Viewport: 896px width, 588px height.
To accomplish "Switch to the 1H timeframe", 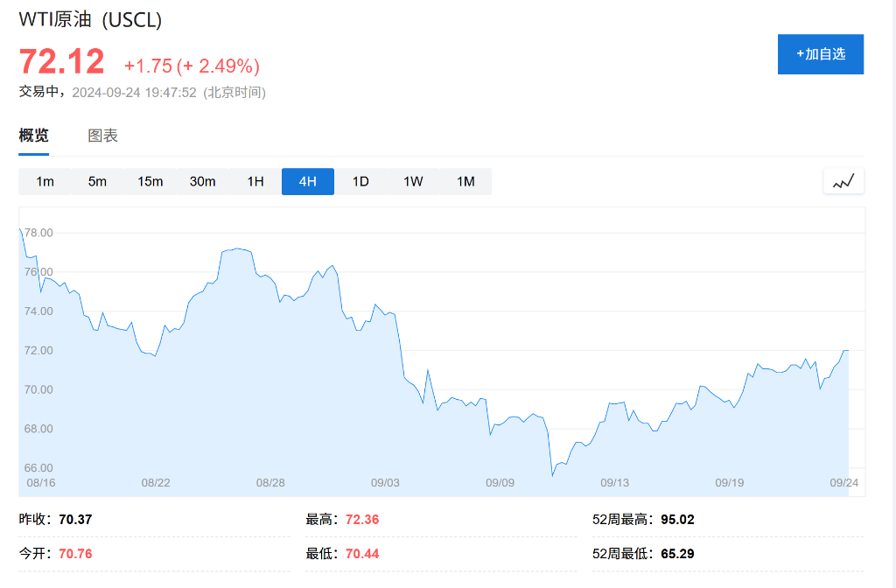I will click(255, 181).
